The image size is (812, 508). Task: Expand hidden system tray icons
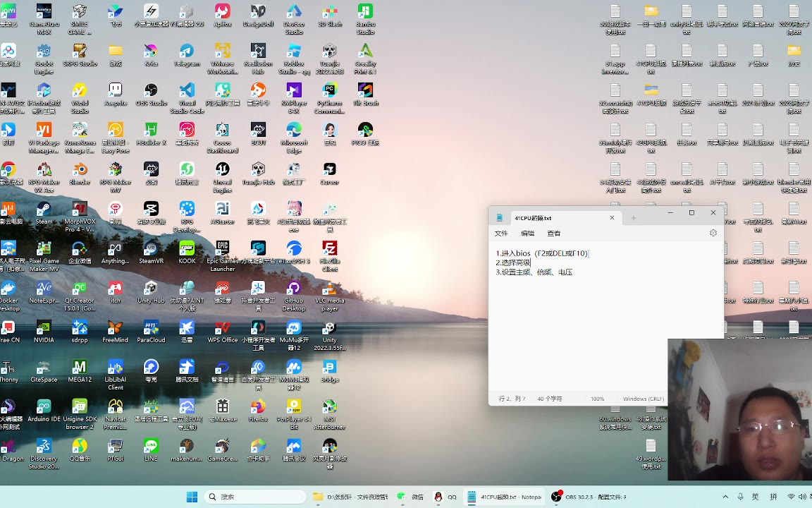coord(725,497)
